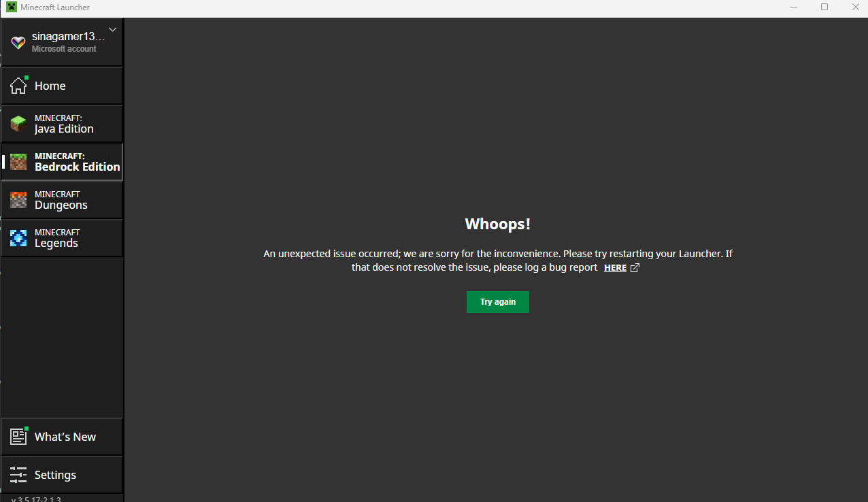Screen dimensions: 868x502
Task: Click the sinagamer13 account name
Action: 68,37
